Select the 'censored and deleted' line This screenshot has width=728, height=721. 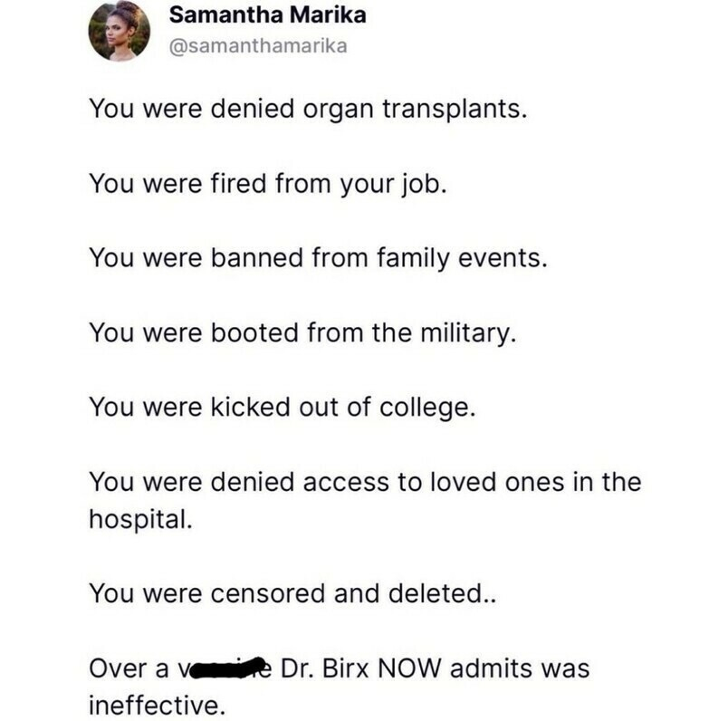(x=298, y=594)
